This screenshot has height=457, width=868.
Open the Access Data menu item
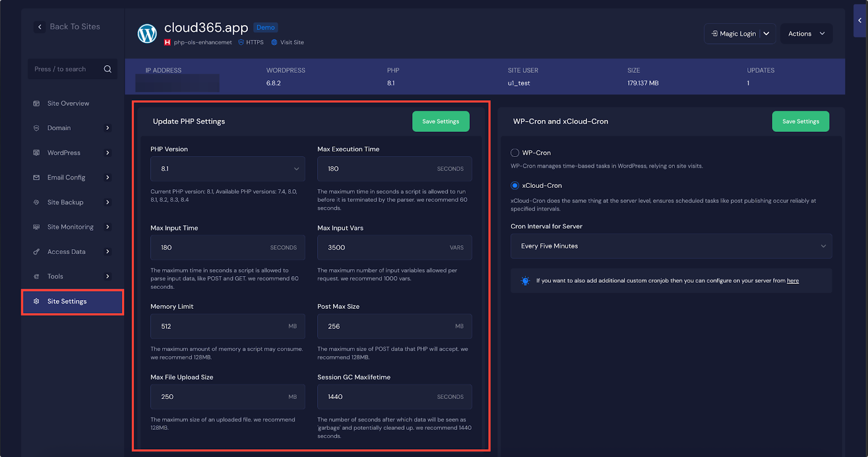click(x=66, y=252)
